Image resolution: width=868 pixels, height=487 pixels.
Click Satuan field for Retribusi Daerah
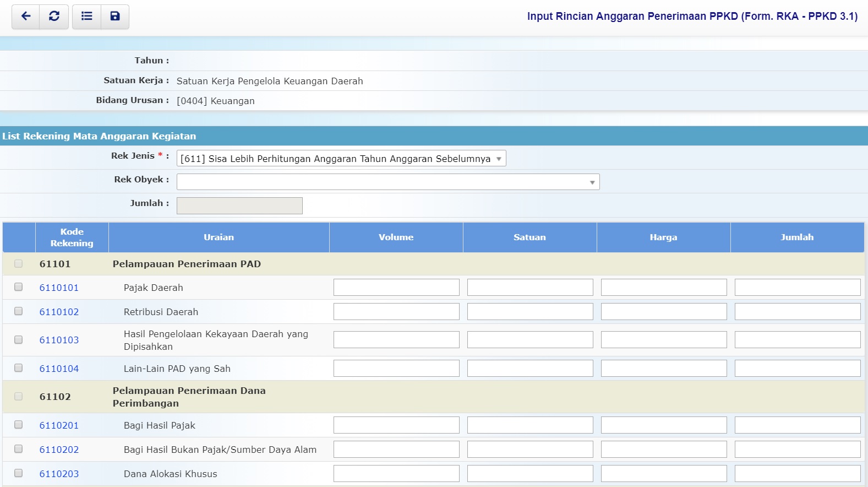tap(529, 312)
